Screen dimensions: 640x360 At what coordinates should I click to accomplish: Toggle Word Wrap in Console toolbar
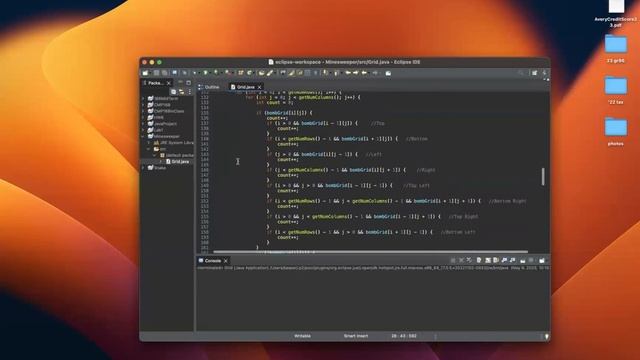pos(496,260)
